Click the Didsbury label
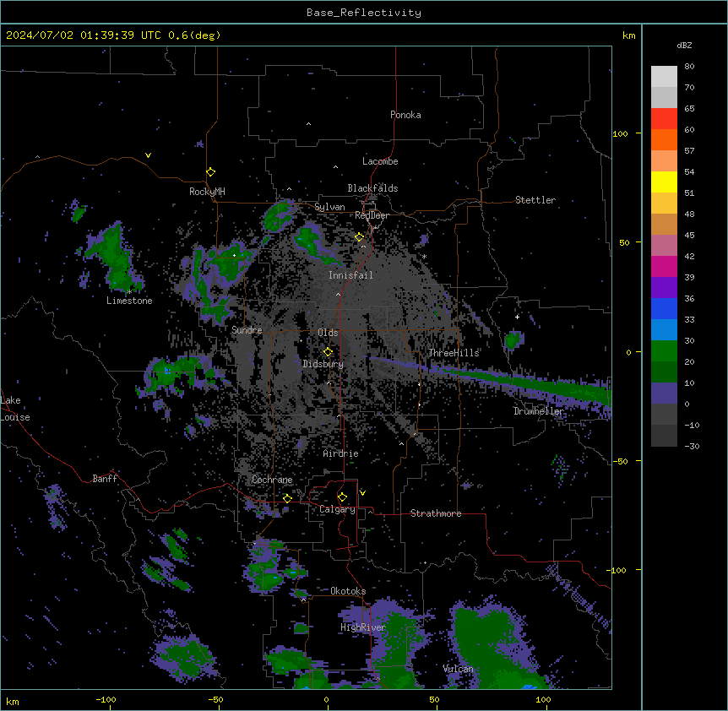The height and width of the screenshot is (711, 728). pyautogui.click(x=323, y=364)
